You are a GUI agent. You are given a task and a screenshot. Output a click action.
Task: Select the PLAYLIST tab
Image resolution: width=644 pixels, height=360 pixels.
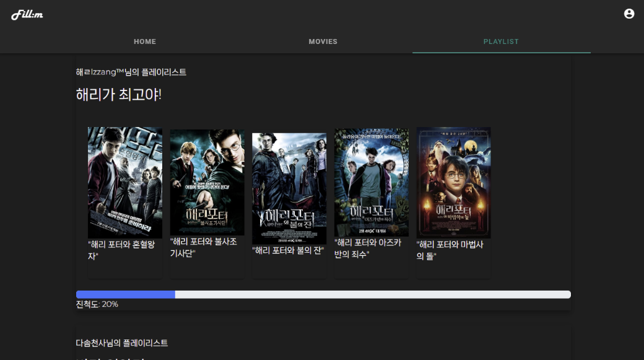(501, 42)
